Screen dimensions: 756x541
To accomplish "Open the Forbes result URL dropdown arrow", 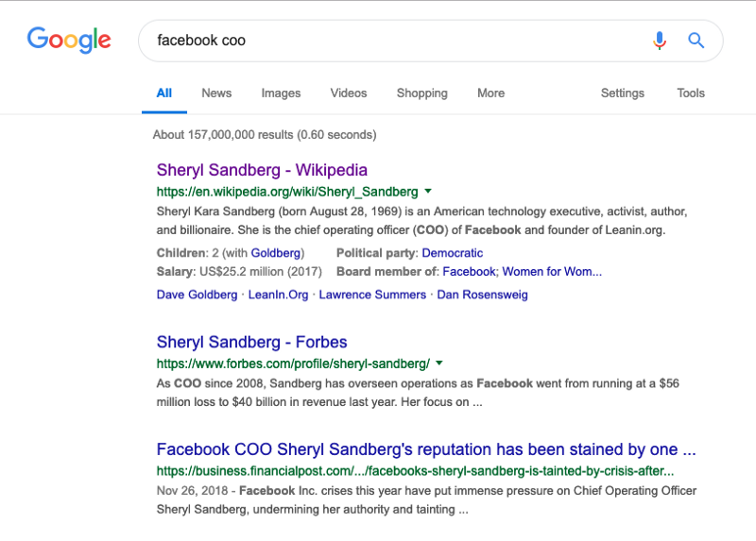I will point(439,363).
